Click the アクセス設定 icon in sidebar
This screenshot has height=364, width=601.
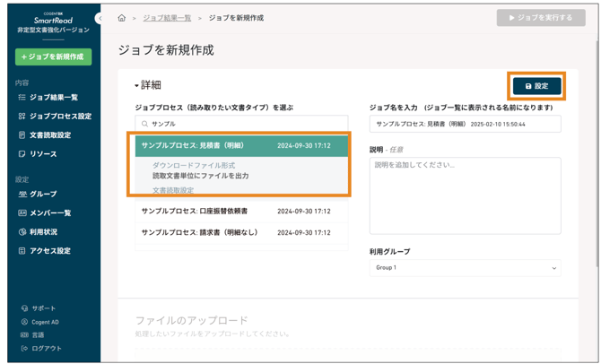[x=22, y=251]
